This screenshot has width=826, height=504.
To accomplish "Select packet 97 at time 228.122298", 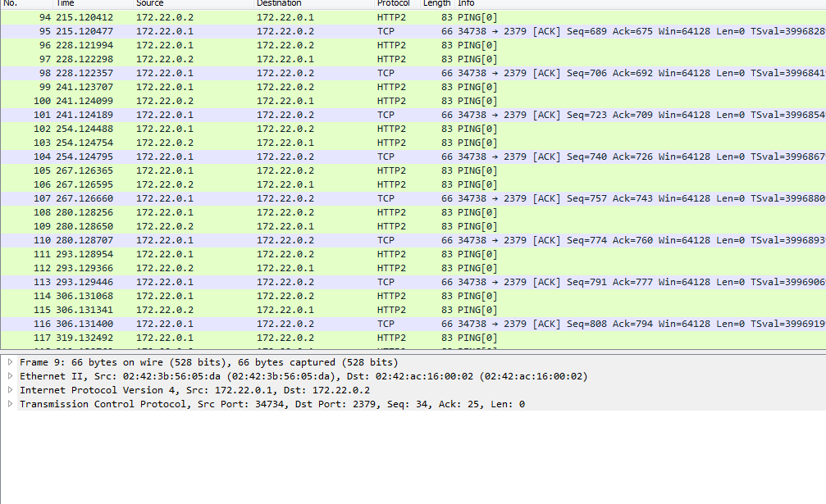I will click(413, 59).
